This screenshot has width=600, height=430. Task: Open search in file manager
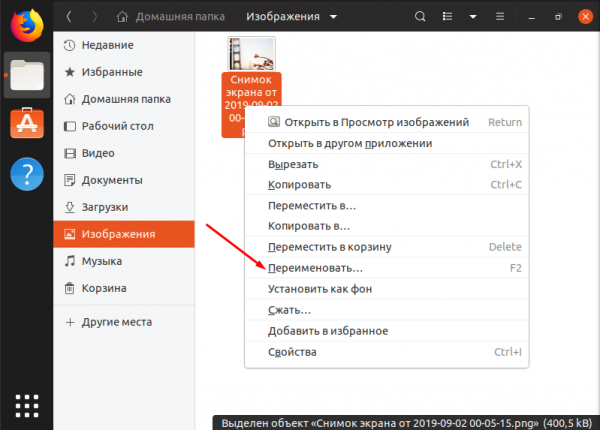[420, 16]
